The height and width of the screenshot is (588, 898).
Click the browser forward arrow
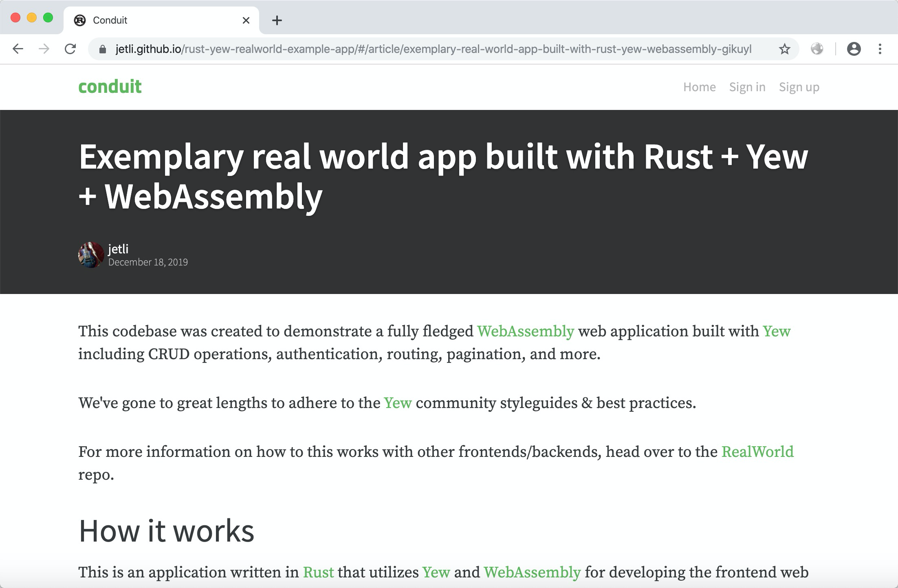point(44,49)
